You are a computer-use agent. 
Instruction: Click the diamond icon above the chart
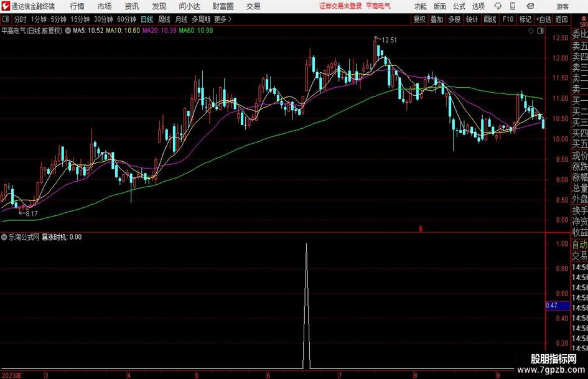point(531,31)
